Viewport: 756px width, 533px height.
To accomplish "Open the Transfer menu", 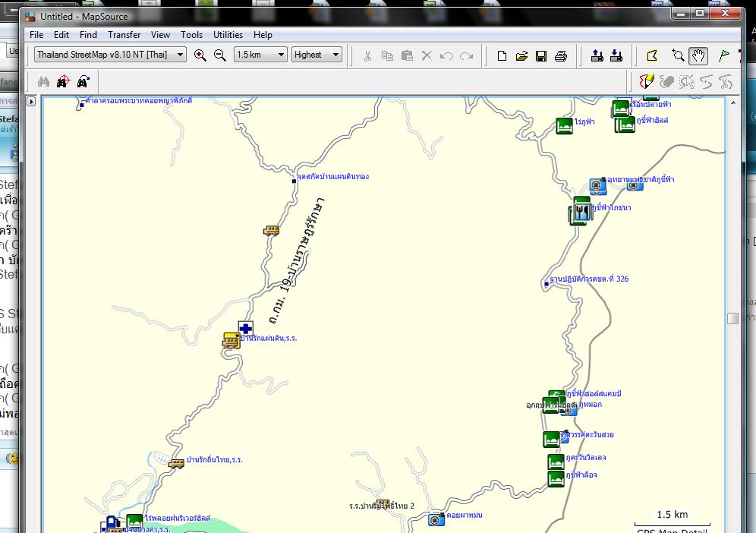I will (x=124, y=35).
